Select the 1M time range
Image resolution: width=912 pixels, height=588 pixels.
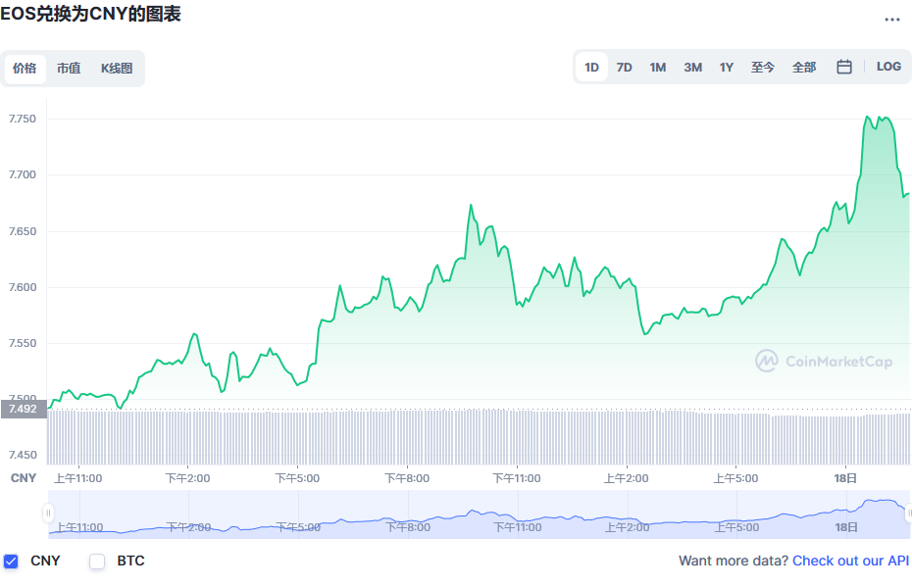point(658,68)
